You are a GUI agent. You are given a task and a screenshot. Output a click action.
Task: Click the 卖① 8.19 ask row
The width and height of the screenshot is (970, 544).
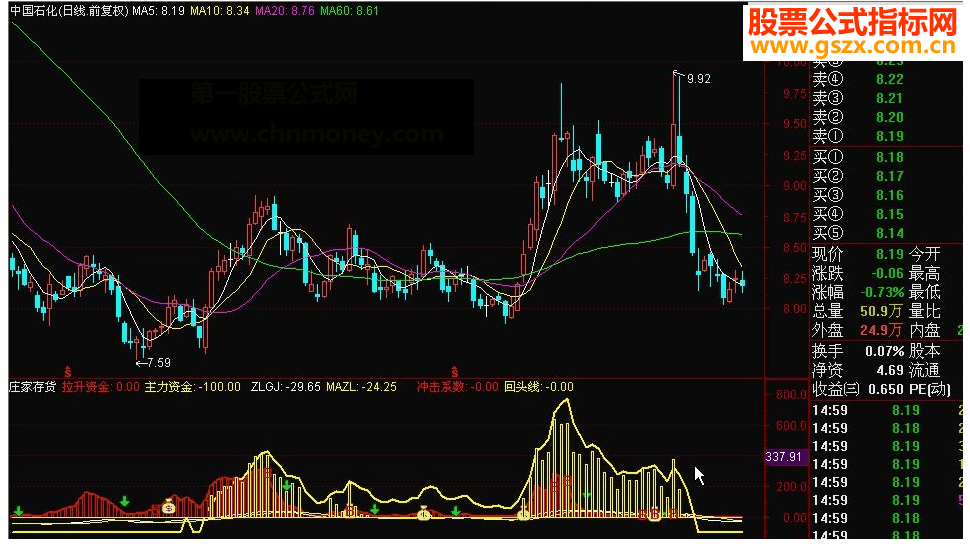point(858,136)
